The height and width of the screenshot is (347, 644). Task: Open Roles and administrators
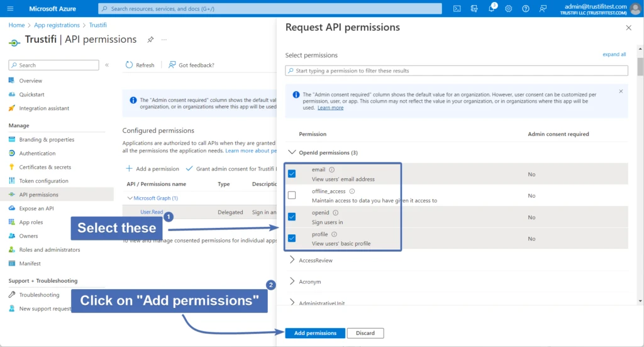tap(49, 249)
